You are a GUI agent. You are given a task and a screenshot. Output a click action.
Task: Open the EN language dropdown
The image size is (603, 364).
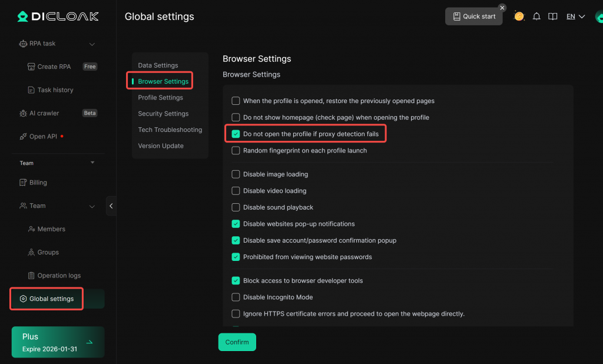(x=575, y=16)
